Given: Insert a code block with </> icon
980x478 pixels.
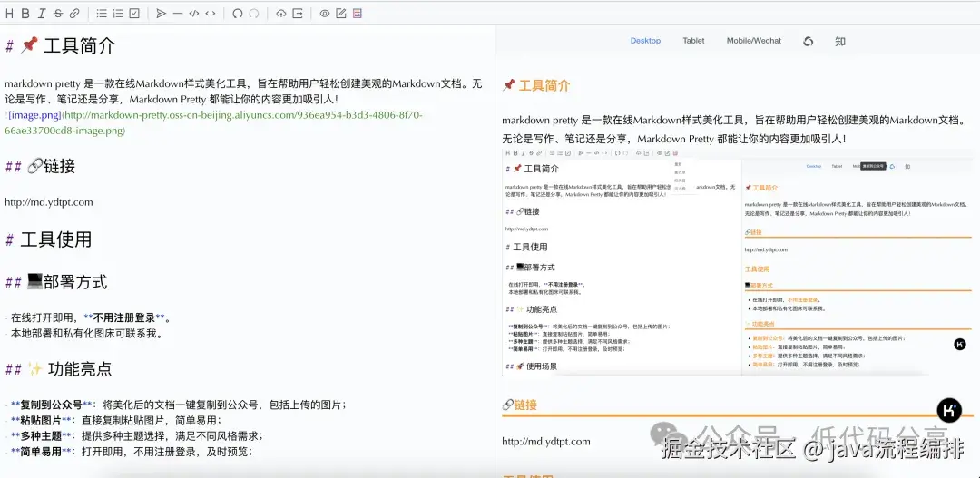Looking at the screenshot, I should [x=194, y=13].
